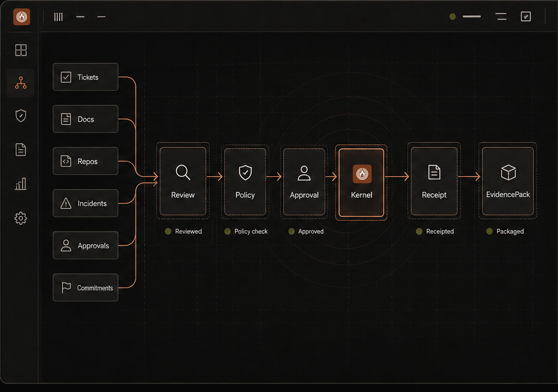Click the four vertical bars toolbar icon
Screen dimensions: 558x392
[x=59, y=17]
